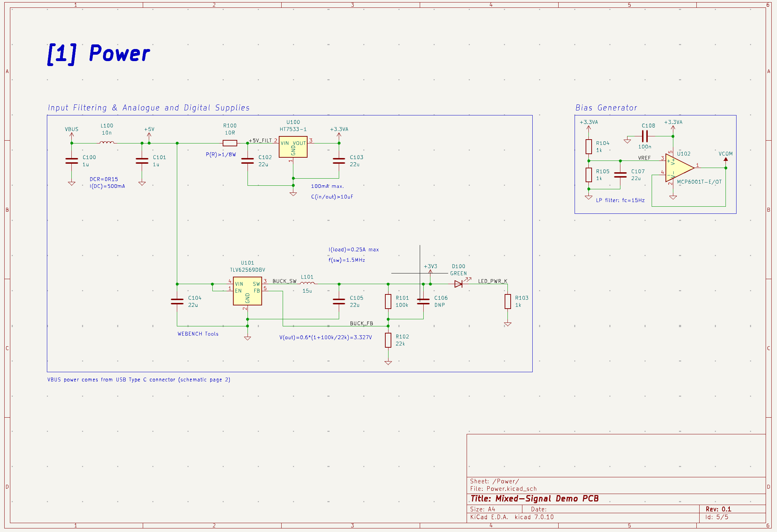
Task: Click resistor R100 valued 10R
Action: tap(230, 143)
